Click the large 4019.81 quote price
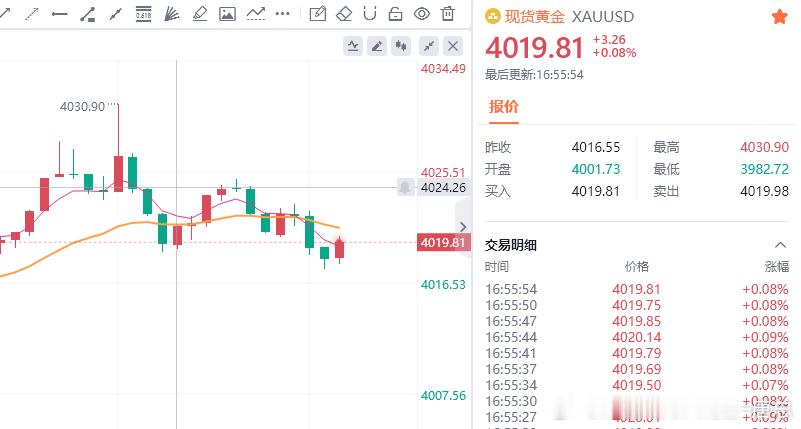801x429 pixels. coord(534,48)
